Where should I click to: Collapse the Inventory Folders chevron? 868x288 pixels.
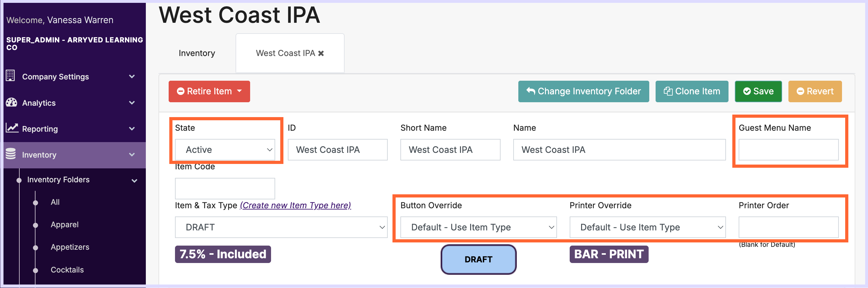point(134,181)
